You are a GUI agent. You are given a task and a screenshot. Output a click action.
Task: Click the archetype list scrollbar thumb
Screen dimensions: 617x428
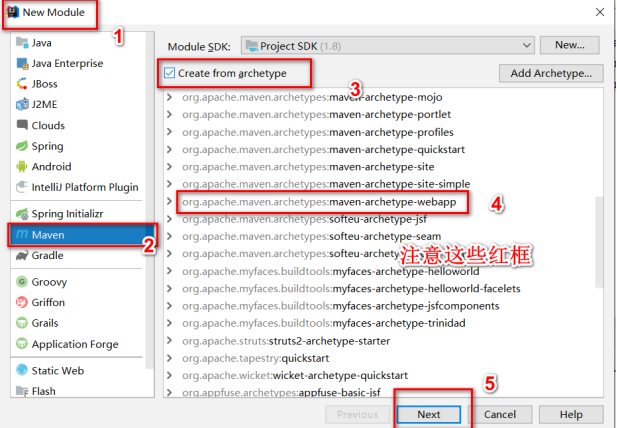pos(599,242)
